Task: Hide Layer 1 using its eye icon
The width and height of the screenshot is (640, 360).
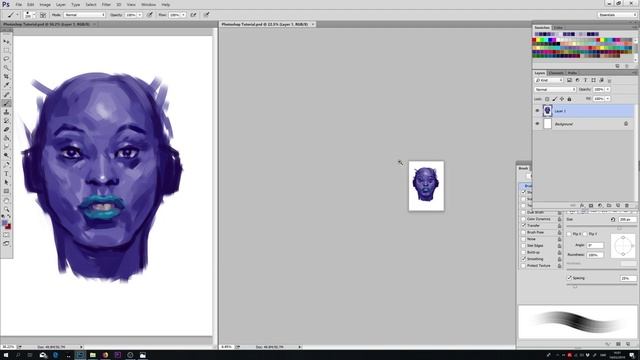Action: [x=537, y=111]
